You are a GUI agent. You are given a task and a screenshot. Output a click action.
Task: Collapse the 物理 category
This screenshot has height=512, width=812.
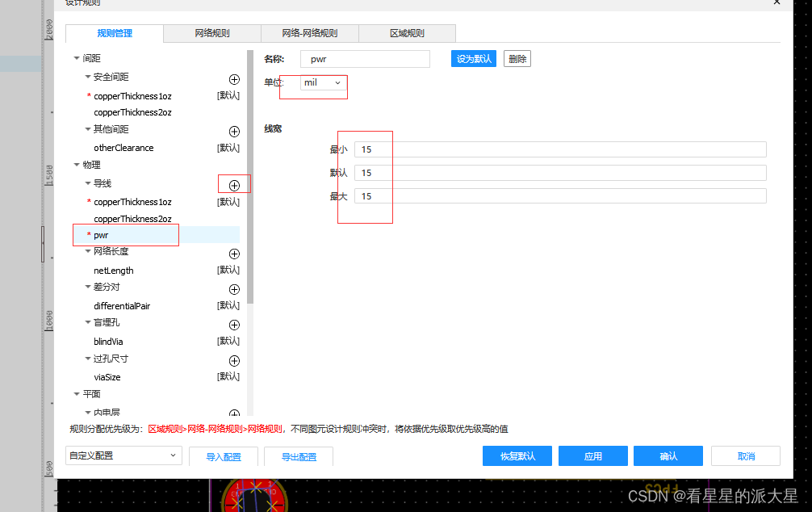(x=77, y=165)
